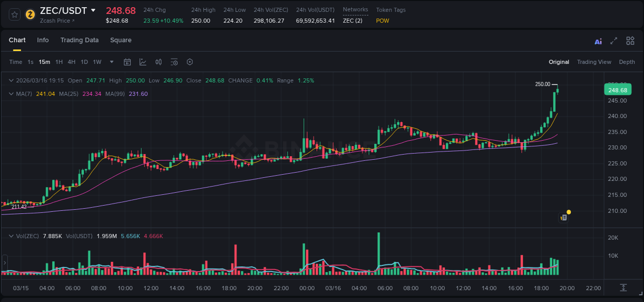Open the Info tab
Image resolution: width=644 pixels, height=302 pixels.
pyautogui.click(x=43, y=40)
